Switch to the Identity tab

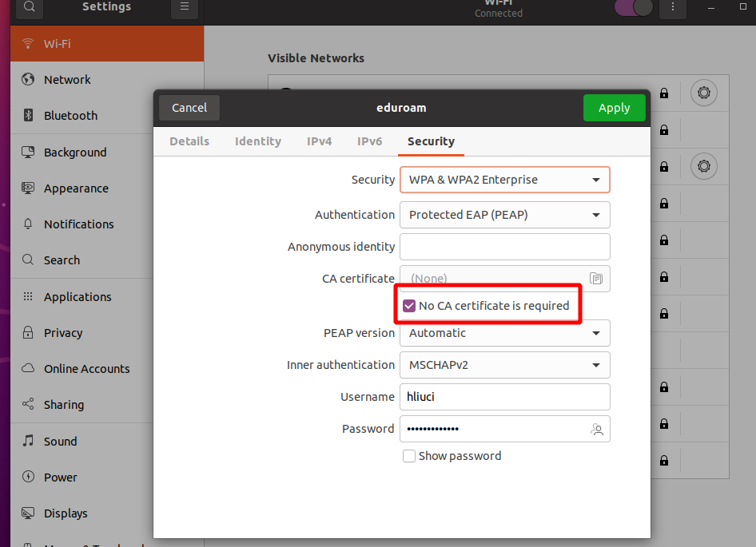tap(258, 141)
